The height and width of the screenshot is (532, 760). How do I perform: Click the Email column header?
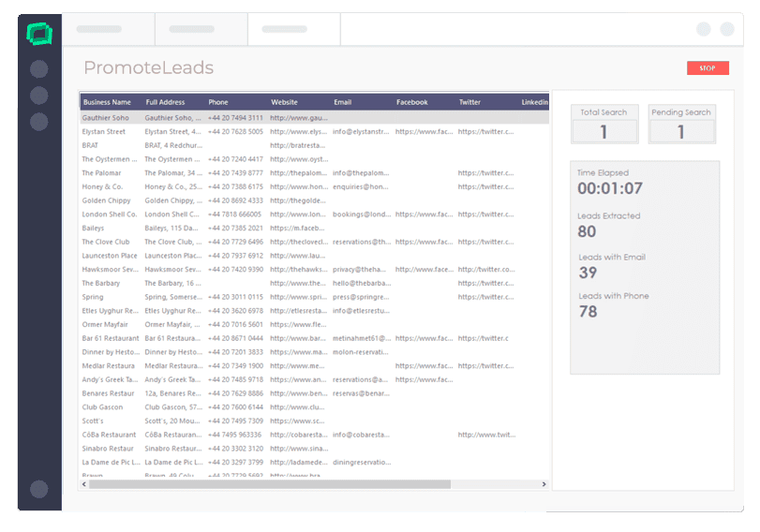(x=343, y=102)
